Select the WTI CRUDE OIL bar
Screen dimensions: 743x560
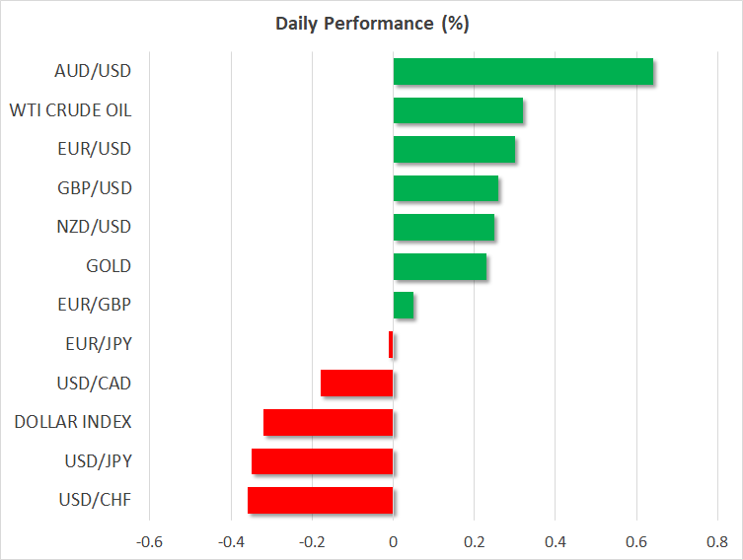point(458,110)
